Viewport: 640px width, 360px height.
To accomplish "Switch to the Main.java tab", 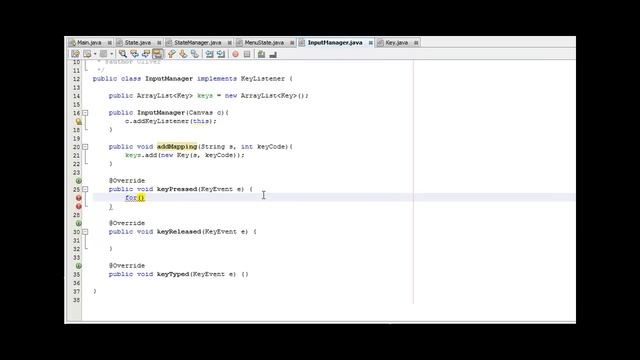I will (89, 42).
